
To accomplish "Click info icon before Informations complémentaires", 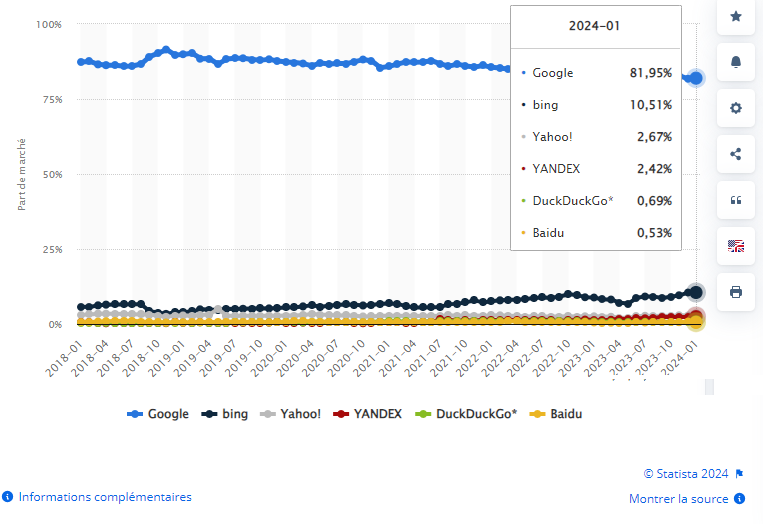I will (x=7, y=497).
